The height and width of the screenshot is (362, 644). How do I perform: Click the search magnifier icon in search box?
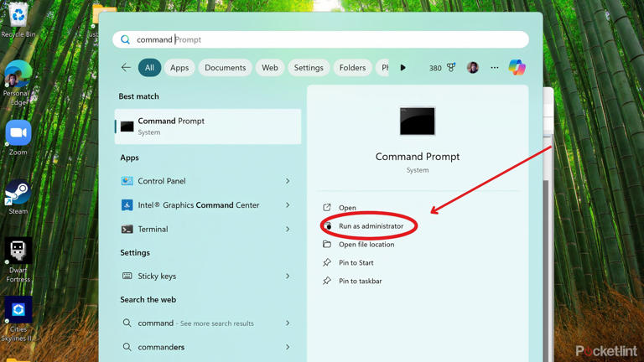(125, 40)
